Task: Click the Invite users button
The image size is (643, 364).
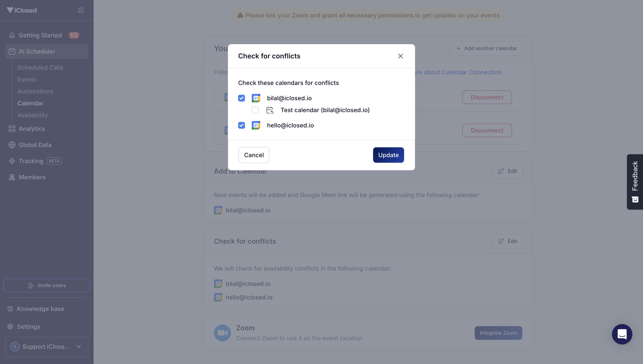Action: [x=47, y=285]
